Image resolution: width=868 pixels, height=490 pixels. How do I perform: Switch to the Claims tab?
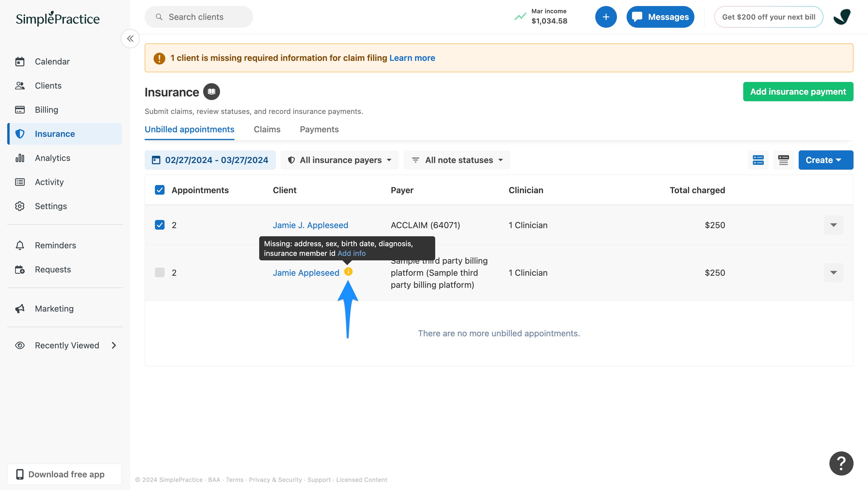click(x=267, y=129)
